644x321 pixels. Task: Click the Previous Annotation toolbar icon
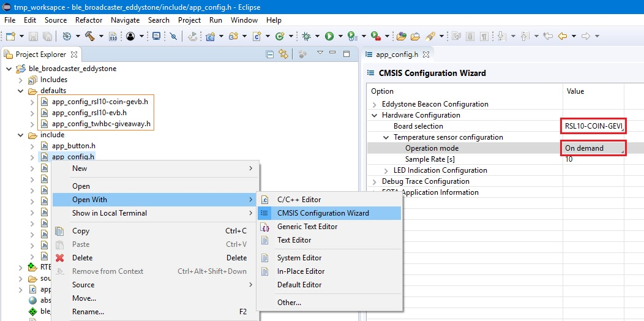click(525, 36)
